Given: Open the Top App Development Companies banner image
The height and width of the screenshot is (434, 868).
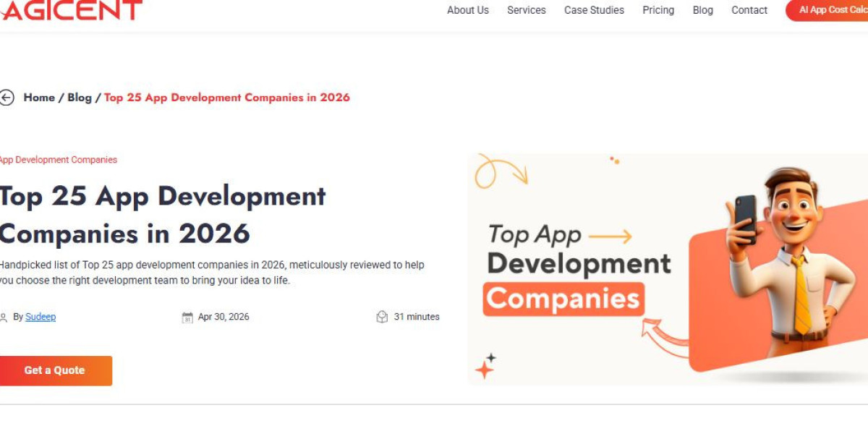Looking at the screenshot, I should pos(668,268).
